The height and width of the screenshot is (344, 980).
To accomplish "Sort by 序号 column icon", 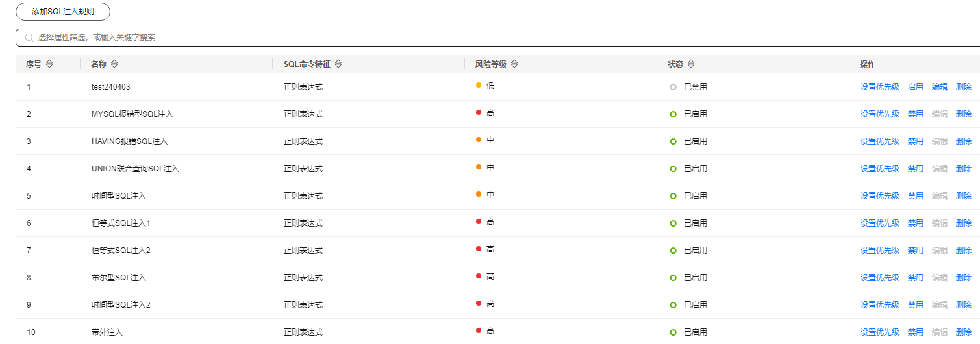I will click(x=49, y=64).
